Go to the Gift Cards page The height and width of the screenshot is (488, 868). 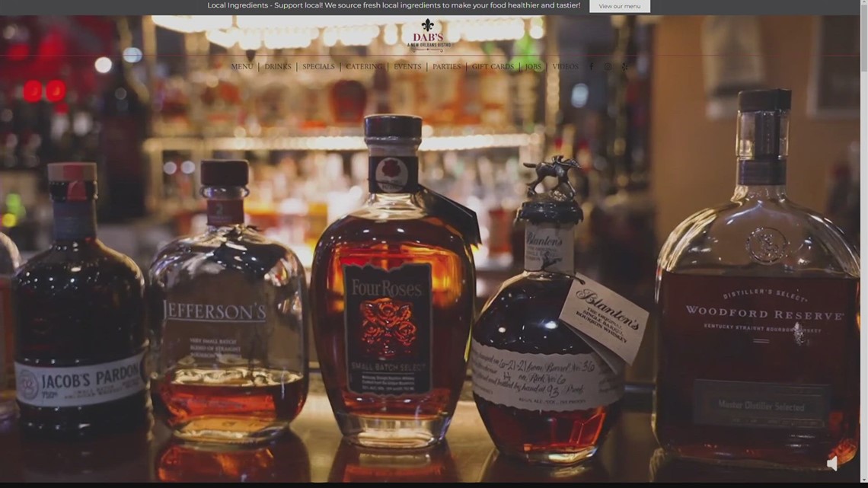493,66
